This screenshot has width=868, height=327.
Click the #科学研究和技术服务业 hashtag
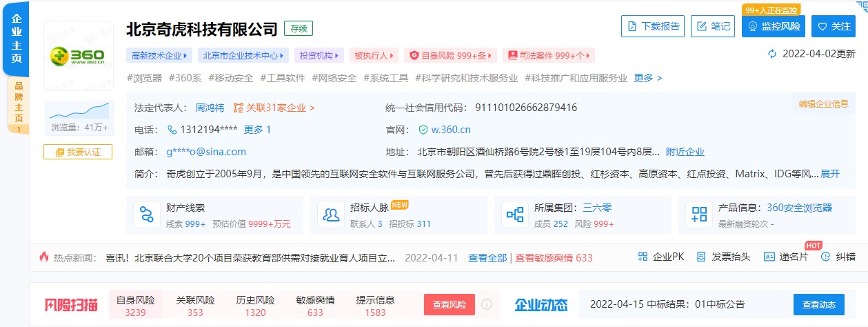point(467,78)
